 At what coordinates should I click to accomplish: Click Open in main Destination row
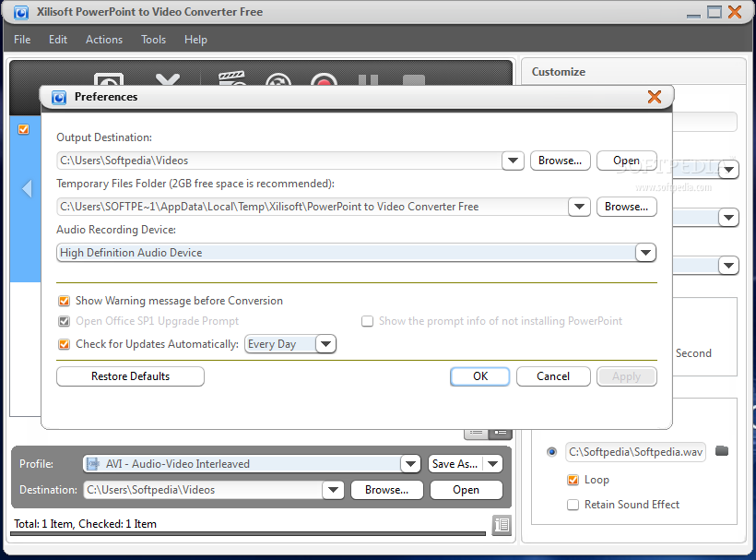point(467,490)
